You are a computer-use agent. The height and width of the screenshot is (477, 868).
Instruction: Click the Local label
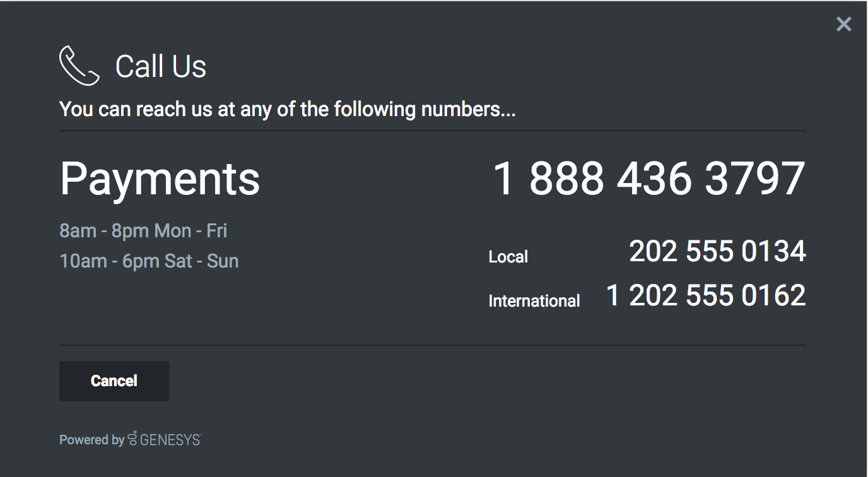coord(508,257)
